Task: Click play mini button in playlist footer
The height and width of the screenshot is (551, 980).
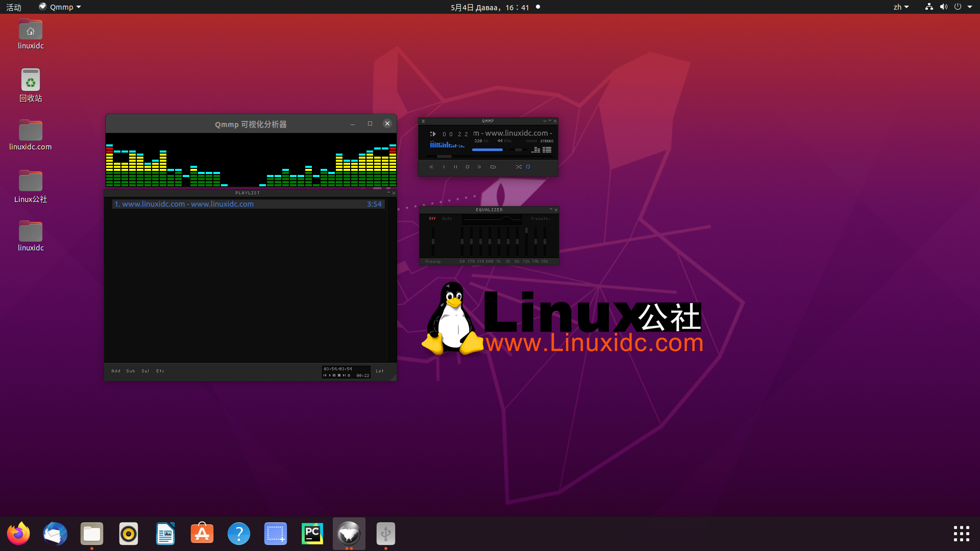Action: point(330,375)
